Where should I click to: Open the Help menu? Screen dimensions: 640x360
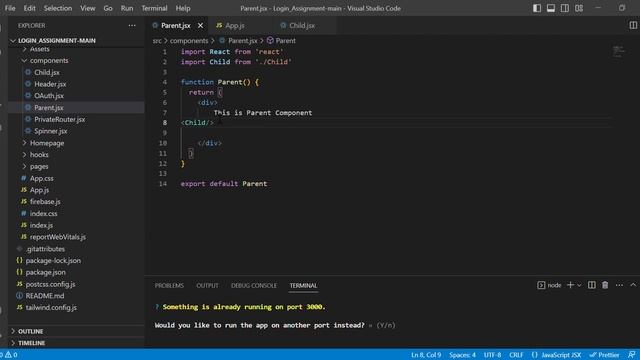(183, 8)
